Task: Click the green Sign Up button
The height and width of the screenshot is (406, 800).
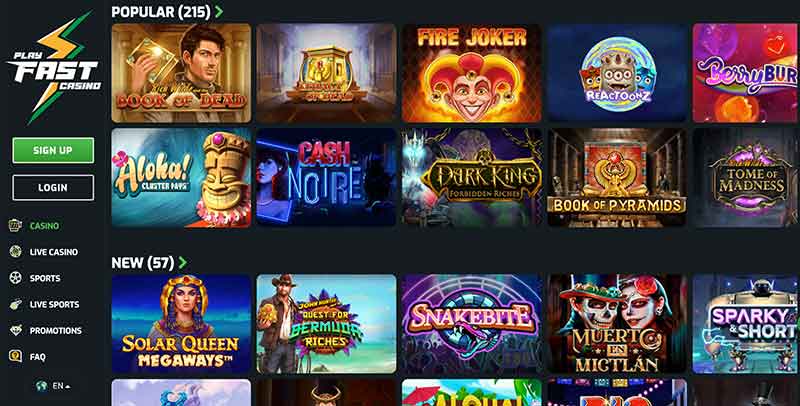Action: click(53, 150)
